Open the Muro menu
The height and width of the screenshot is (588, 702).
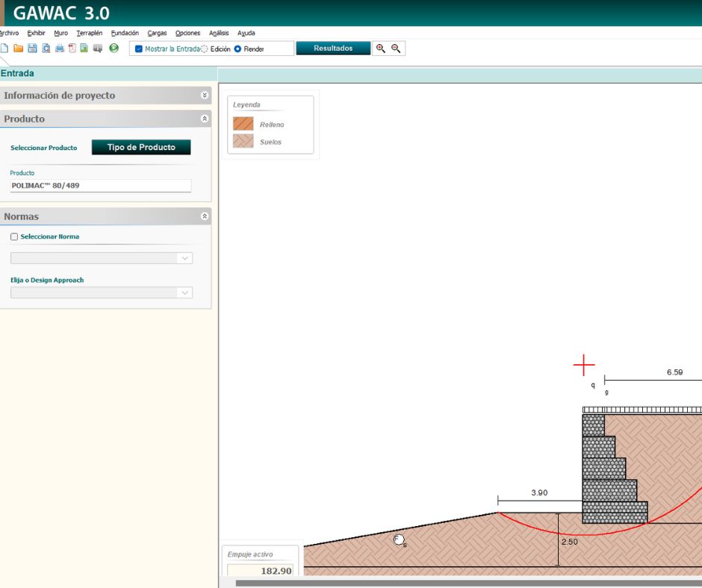(x=60, y=33)
